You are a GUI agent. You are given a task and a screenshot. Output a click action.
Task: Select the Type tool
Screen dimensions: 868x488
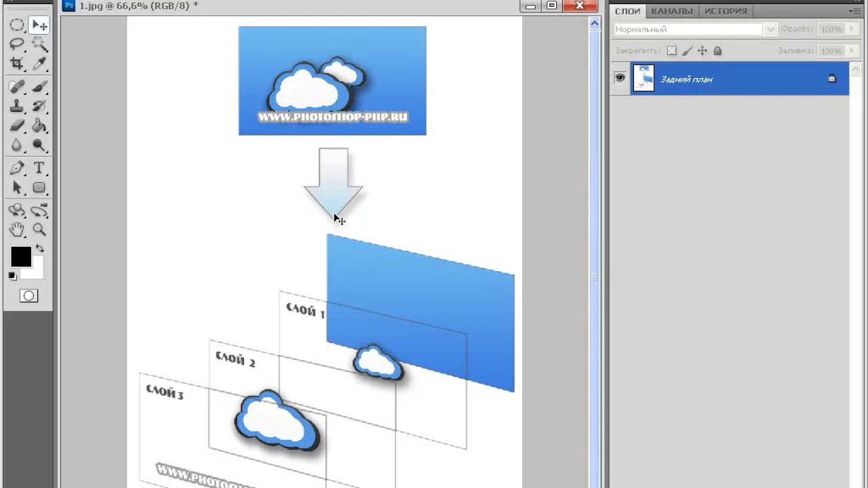click(x=39, y=168)
